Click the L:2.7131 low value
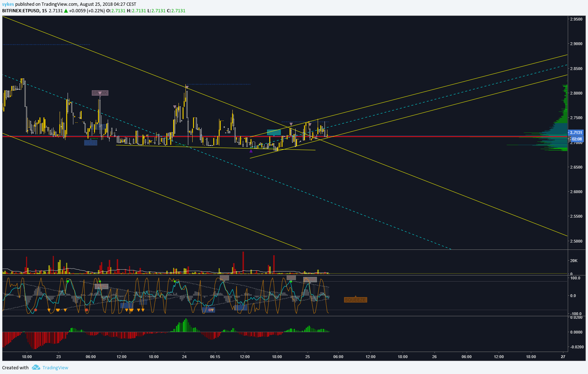The height and width of the screenshot is (374, 588). tap(156, 10)
